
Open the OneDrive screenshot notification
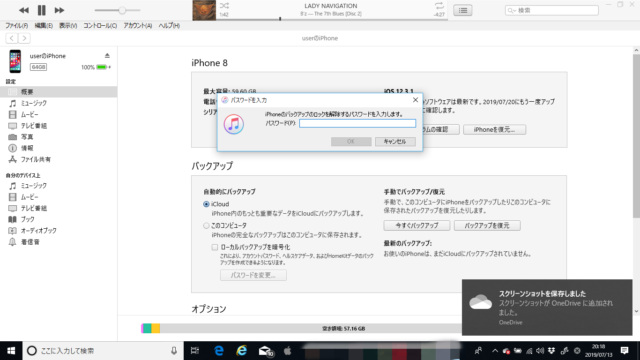pyautogui.click(x=547, y=307)
